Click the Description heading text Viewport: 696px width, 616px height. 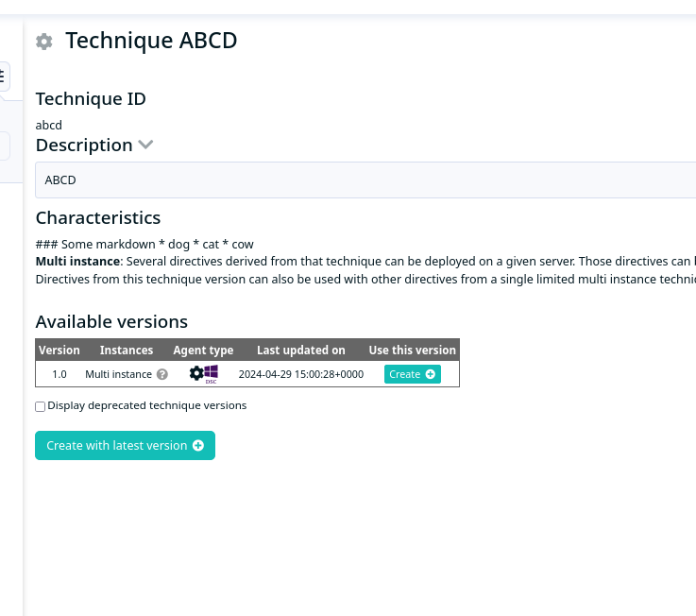[84, 145]
